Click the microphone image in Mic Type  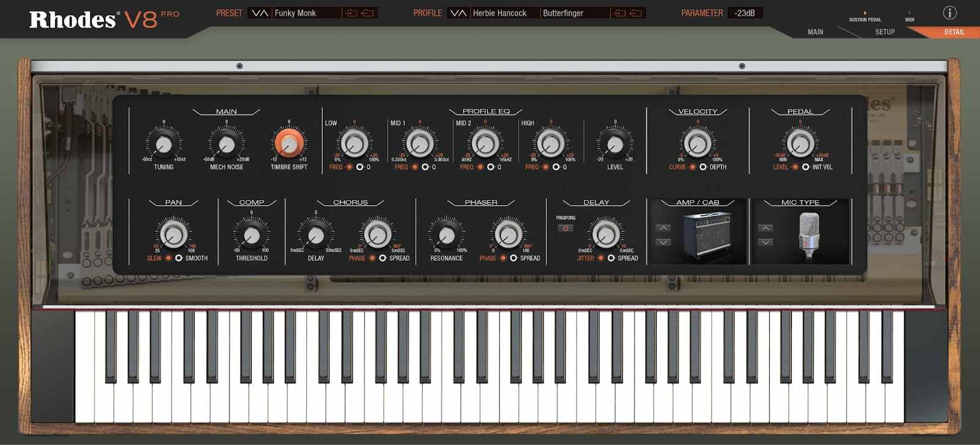click(x=809, y=232)
